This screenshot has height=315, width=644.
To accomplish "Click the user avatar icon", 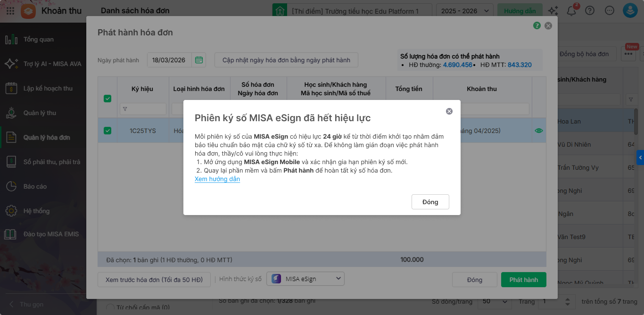I will tap(630, 11).
